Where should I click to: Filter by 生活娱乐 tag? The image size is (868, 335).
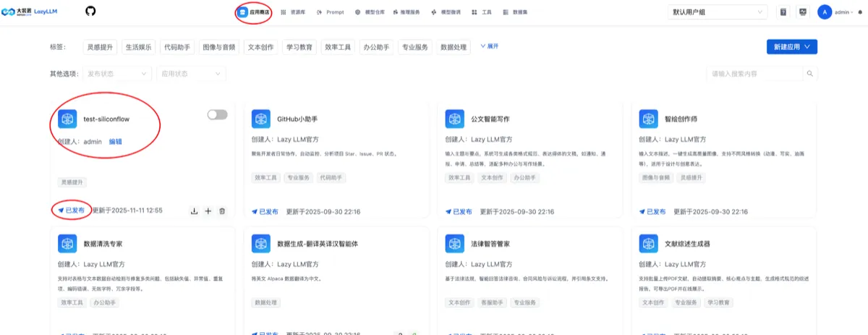click(x=139, y=47)
